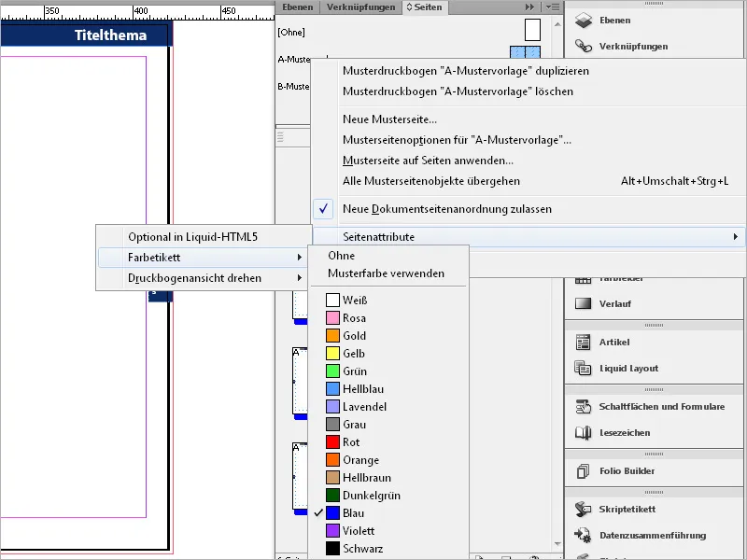Pick the Rosa color label swatch

[332, 318]
